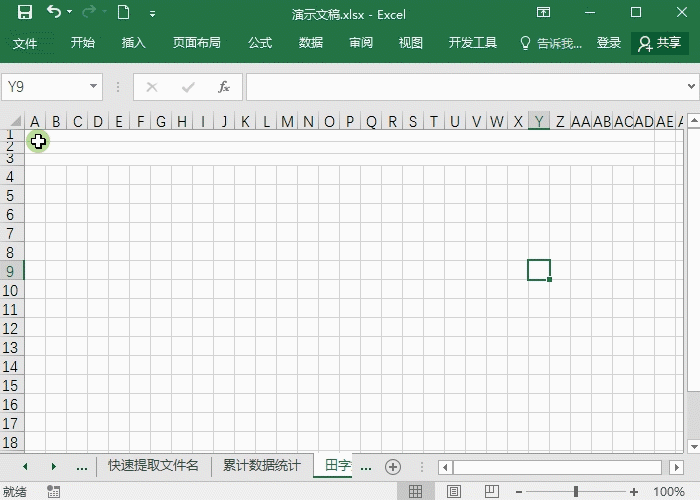700x500 pixels.
Task: Select row 14 header
Action: coord(12,367)
